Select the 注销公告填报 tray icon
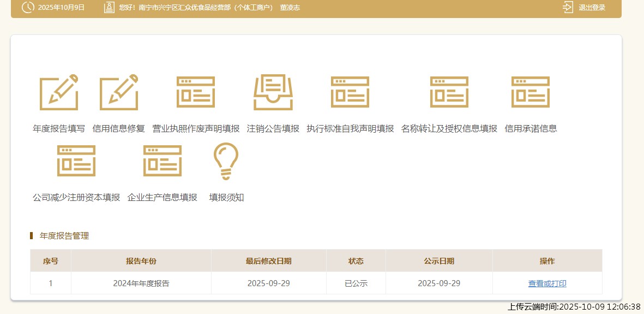644x314 pixels. pyautogui.click(x=273, y=92)
